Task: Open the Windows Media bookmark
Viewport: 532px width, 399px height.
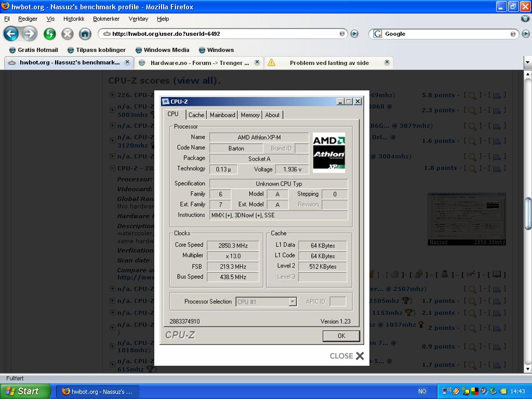Action: (163, 50)
